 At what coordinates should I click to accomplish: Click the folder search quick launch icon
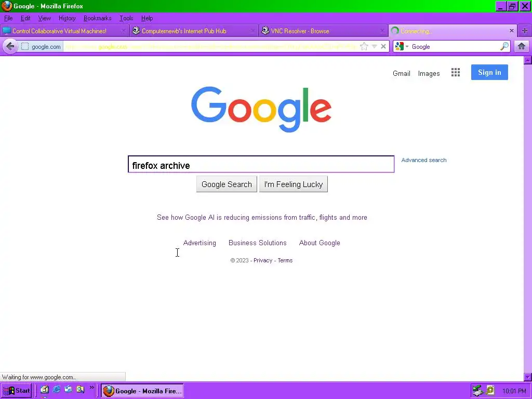pyautogui.click(x=80, y=389)
